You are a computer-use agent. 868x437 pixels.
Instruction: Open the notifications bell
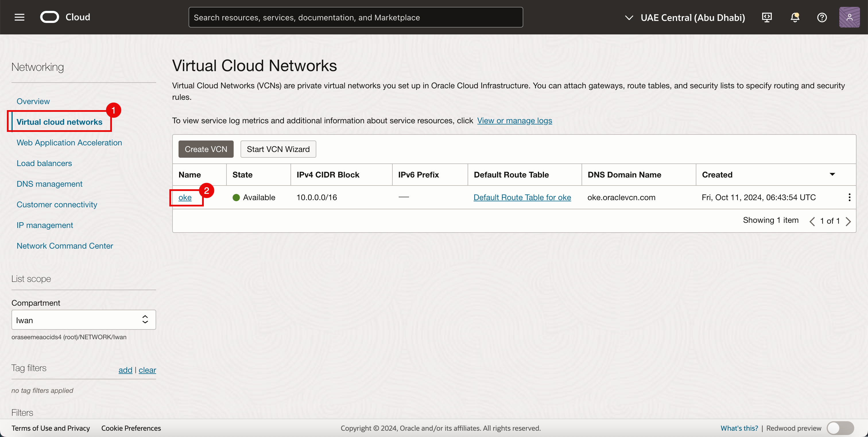pyautogui.click(x=795, y=17)
